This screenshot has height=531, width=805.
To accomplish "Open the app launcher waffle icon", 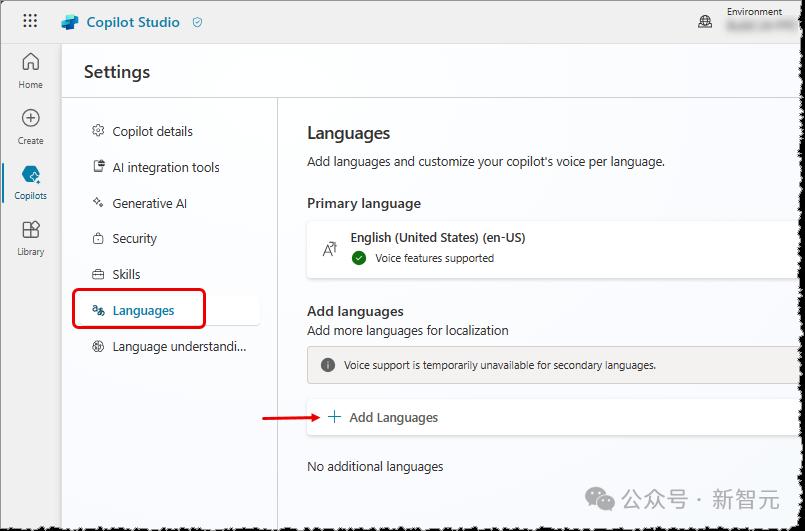I will click(x=30, y=21).
